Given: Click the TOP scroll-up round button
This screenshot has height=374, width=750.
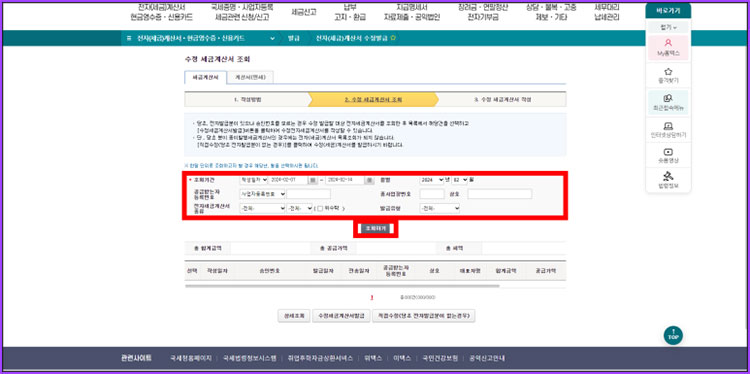Looking at the screenshot, I should [673, 335].
